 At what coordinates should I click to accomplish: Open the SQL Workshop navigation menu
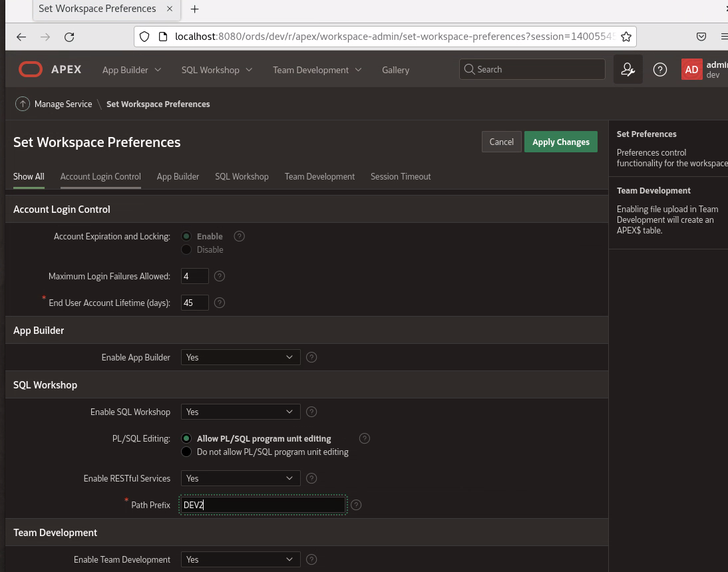click(x=216, y=70)
